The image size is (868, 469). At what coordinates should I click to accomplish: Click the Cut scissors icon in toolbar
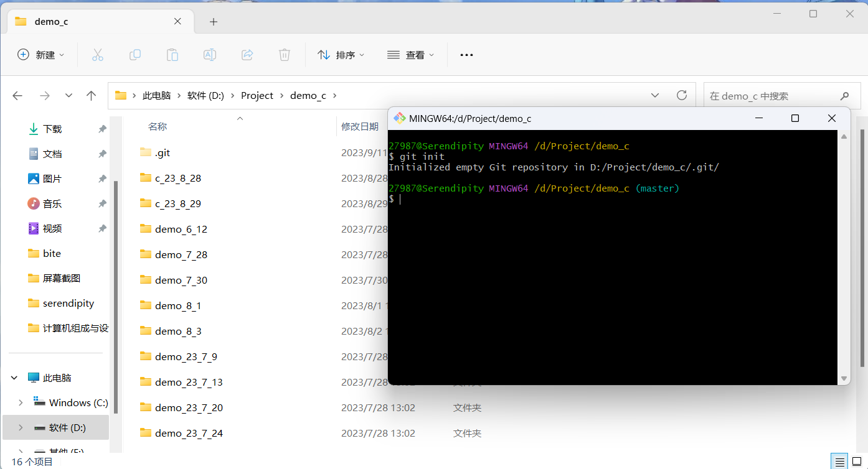98,55
